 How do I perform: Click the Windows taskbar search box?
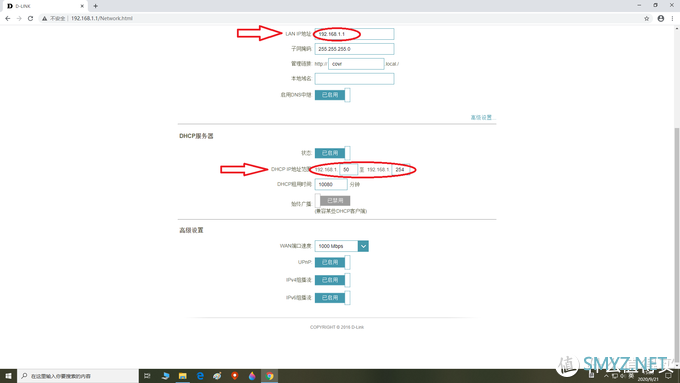pyautogui.click(x=78, y=376)
